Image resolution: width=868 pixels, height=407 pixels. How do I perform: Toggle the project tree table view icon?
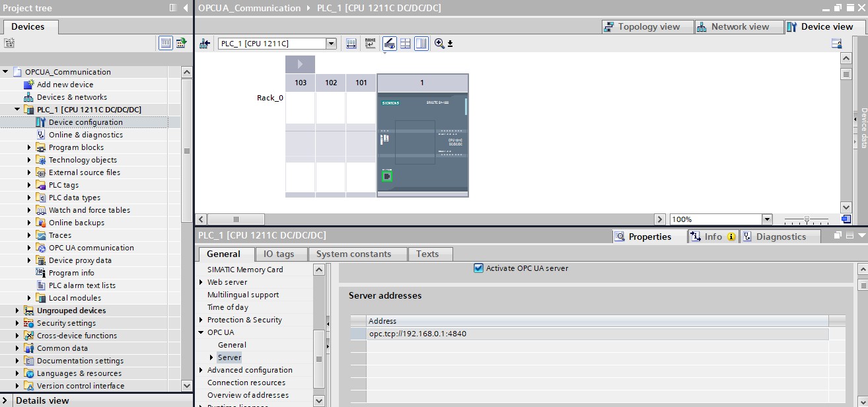[x=166, y=43]
